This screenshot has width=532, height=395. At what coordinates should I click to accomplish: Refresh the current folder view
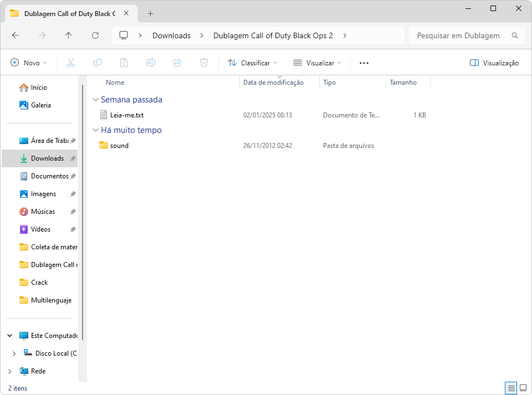coord(95,35)
